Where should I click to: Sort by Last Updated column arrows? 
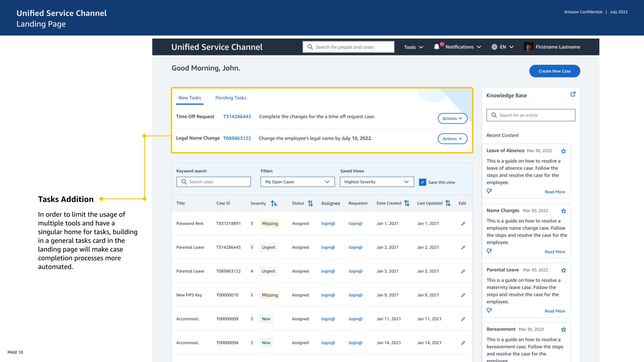click(x=448, y=203)
